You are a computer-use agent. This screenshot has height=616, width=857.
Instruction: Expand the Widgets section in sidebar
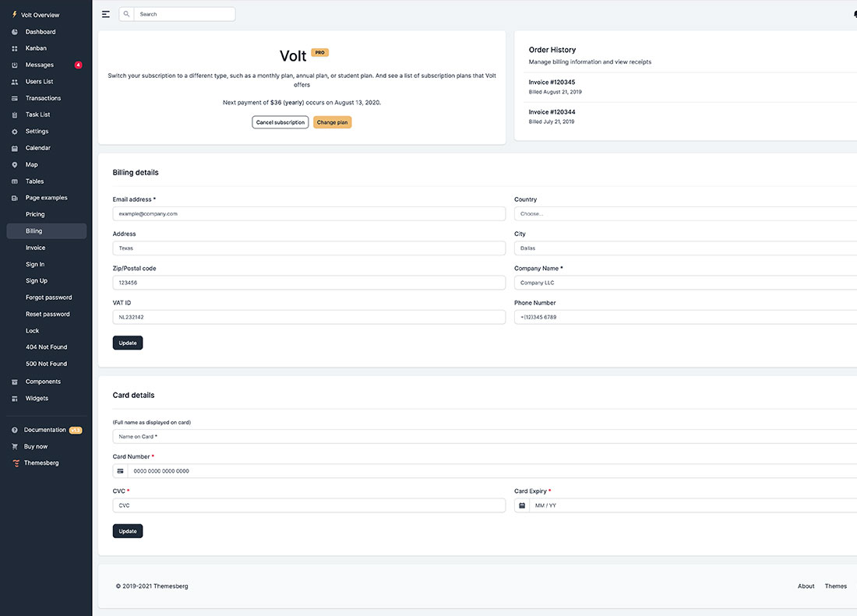click(x=14, y=398)
